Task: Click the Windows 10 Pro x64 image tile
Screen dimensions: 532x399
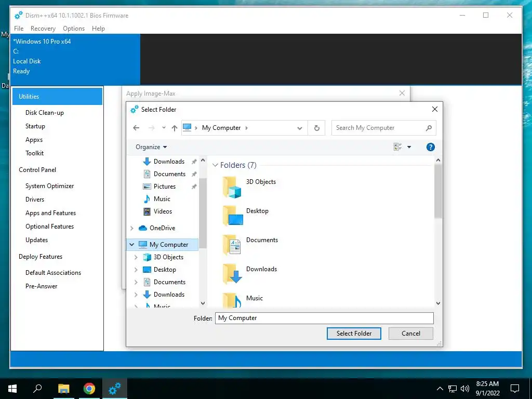Action: 75,59
